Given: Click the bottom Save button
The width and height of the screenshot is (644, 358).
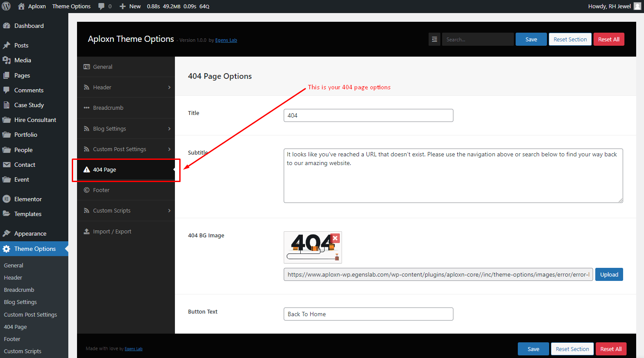Looking at the screenshot, I should pos(533,349).
